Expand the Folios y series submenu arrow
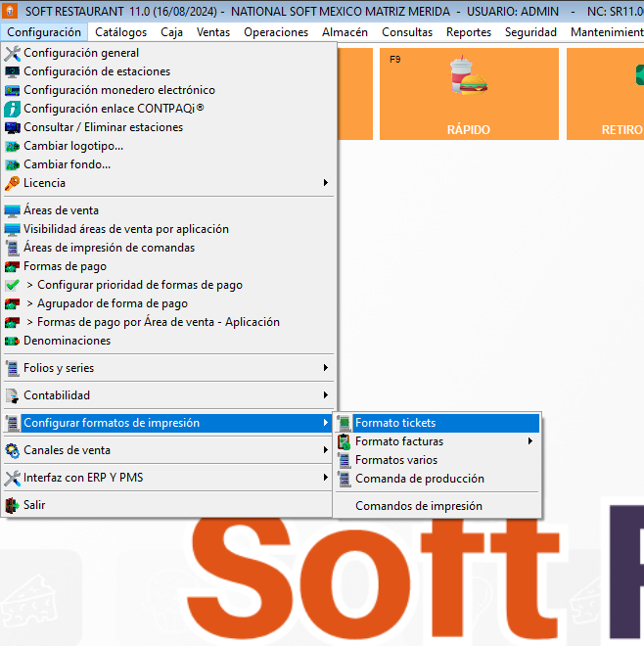Viewport: 644px width, 646px height. pos(326,367)
